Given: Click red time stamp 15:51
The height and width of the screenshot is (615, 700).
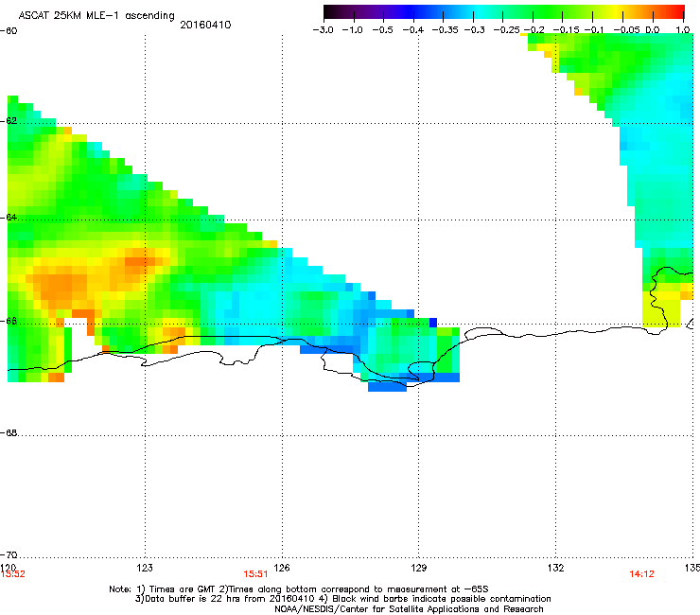Looking at the screenshot, I should [255, 574].
